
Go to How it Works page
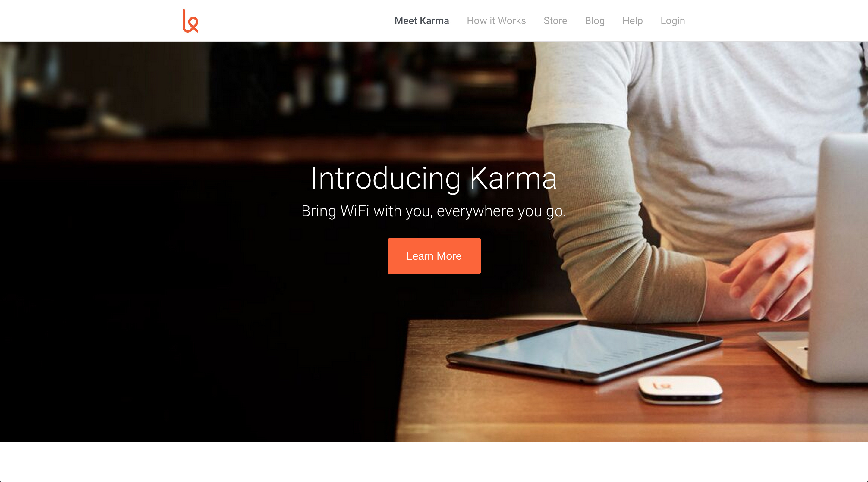[496, 21]
